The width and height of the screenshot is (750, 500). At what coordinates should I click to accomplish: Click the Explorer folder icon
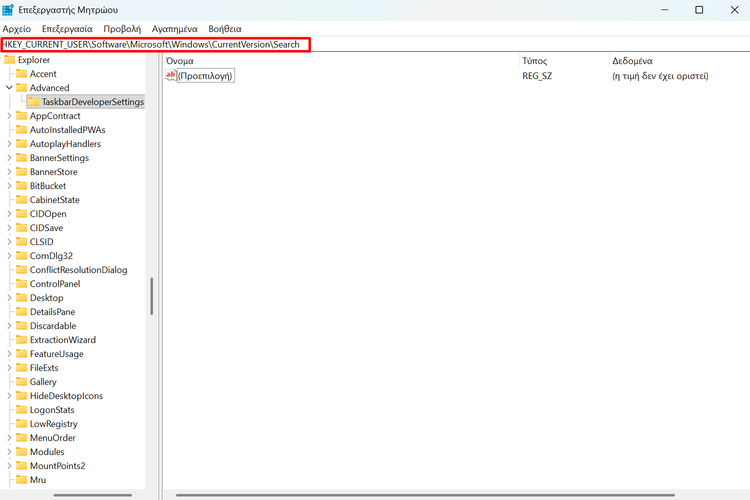tap(10, 60)
